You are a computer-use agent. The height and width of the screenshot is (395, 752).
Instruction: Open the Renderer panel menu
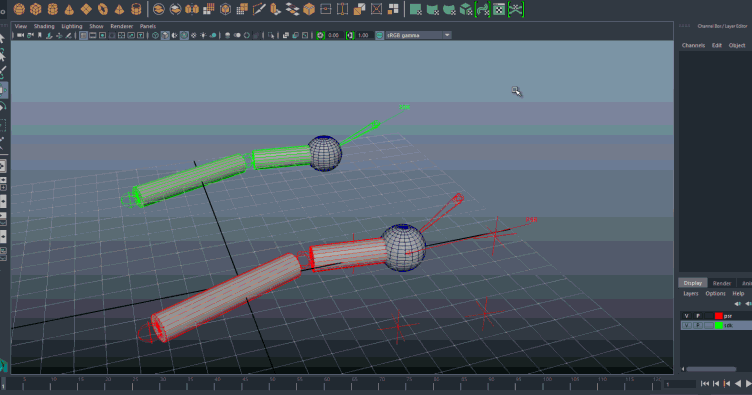point(122,26)
